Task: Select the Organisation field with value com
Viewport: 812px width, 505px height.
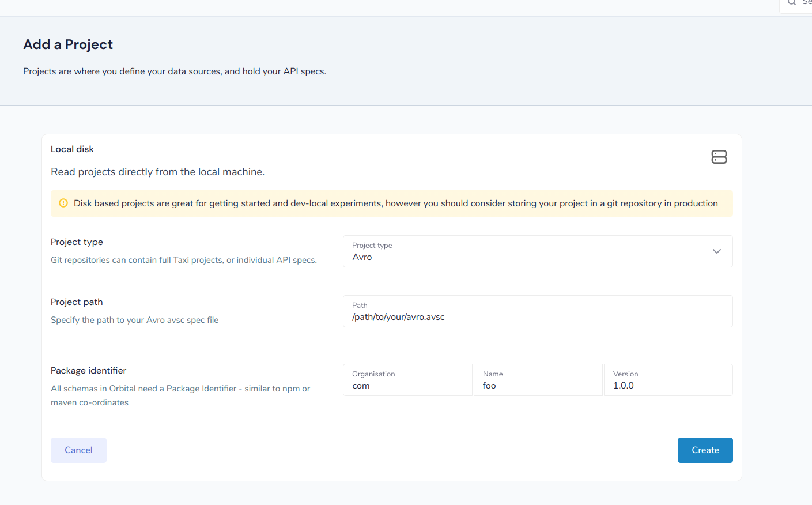Action: (x=407, y=380)
